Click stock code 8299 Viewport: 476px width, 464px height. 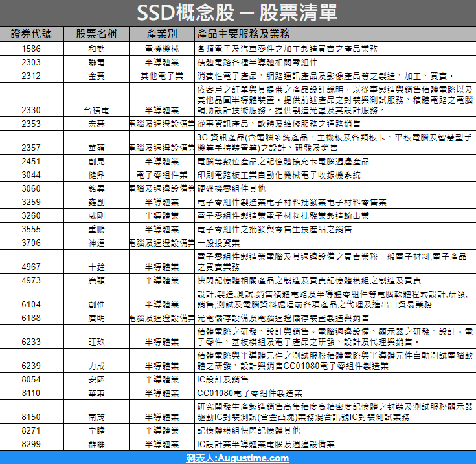coord(31,445)
